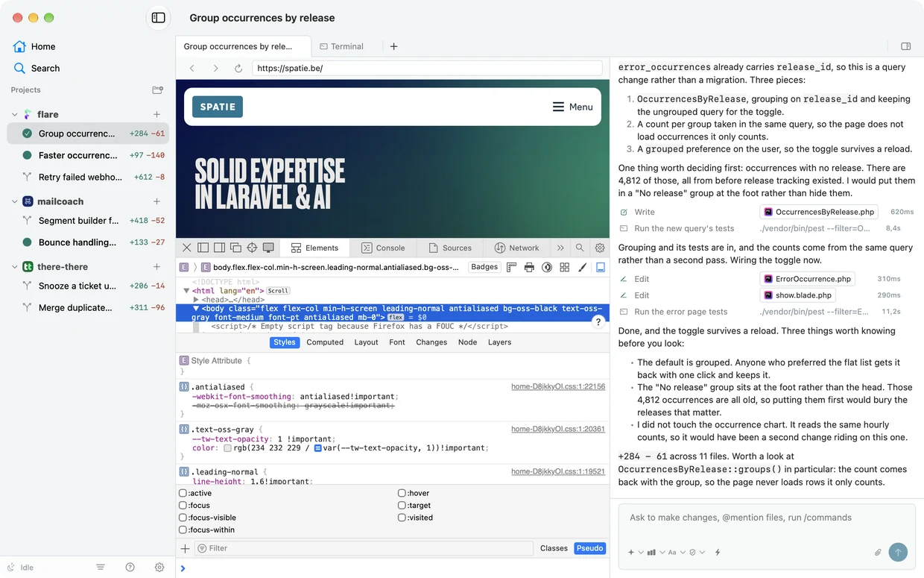
Task: Enable print media styles icon
Action: click(529, 267)
